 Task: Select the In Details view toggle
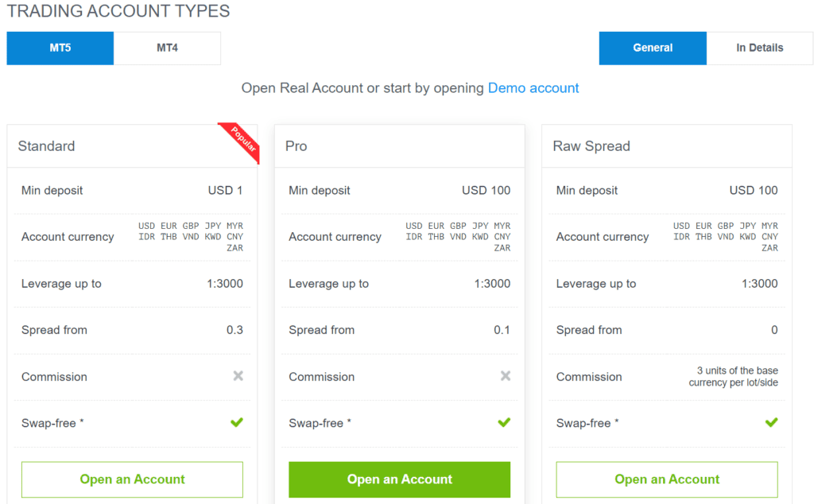pos(759,48)
